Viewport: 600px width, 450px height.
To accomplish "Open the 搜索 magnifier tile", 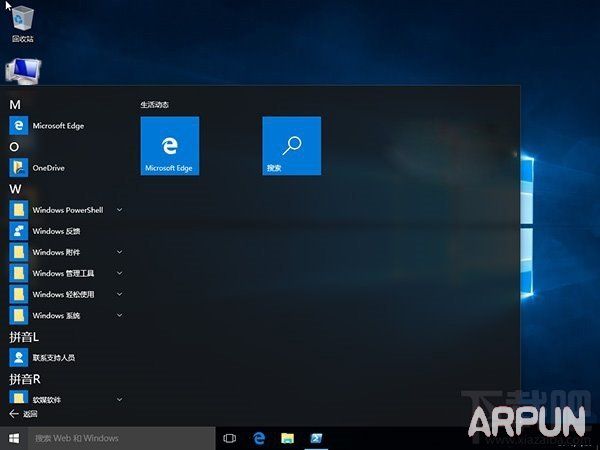I will pos(292,146).
